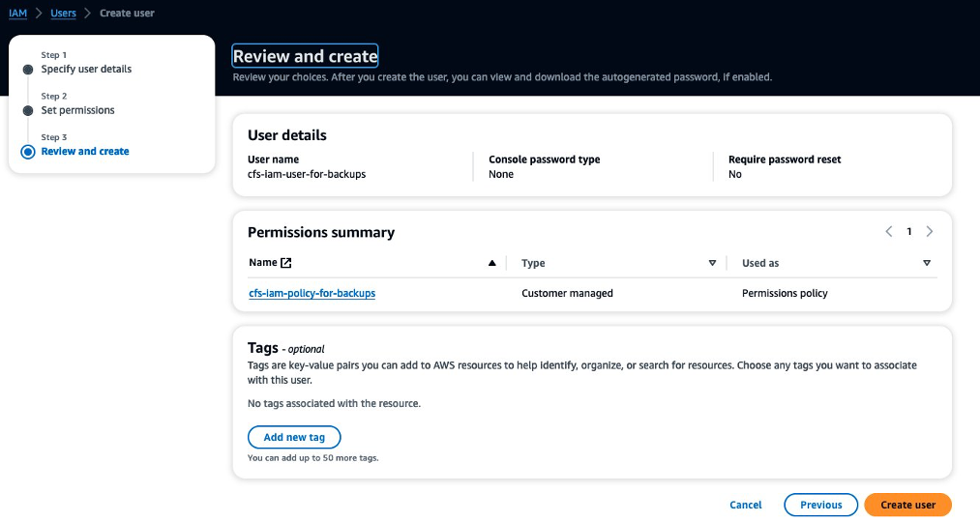Cancel user creation
The height and width of the screenshot is (522, 980).
tap(746, 505)
